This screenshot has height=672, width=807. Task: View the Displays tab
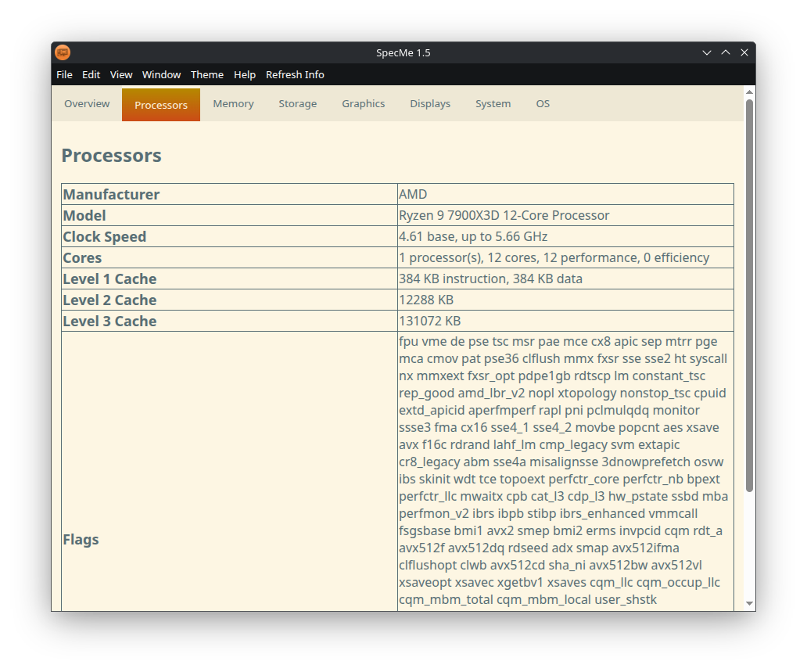coord(430,104)
